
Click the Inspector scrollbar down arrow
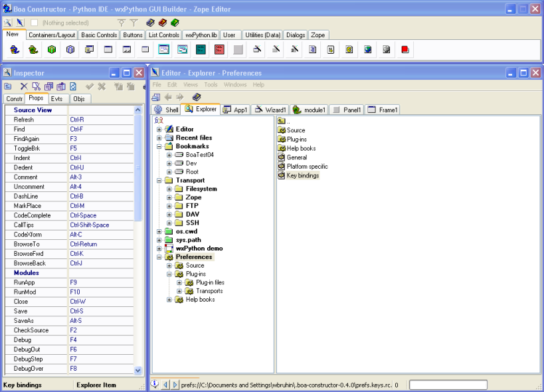click(x=138, y=370)
